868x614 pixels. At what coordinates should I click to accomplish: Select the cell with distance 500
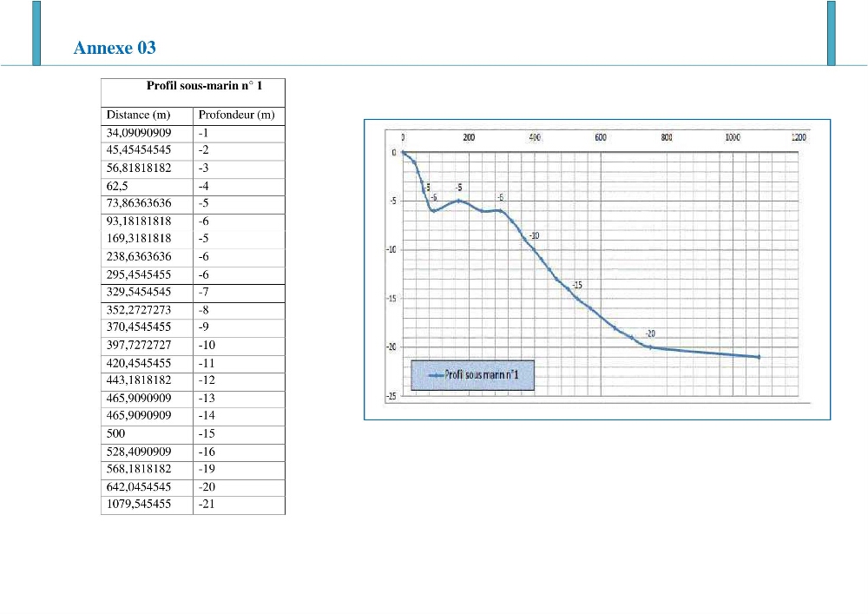click(148, 433)
